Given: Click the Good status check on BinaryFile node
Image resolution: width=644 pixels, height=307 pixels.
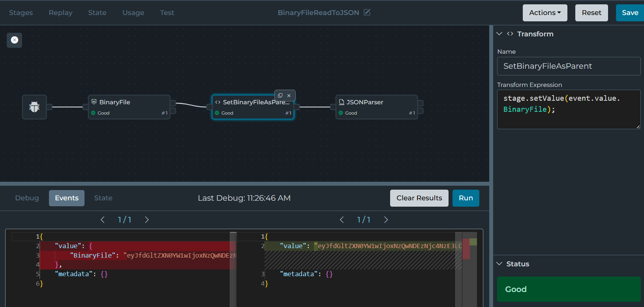Looking at the screenshot, I should [x=93, y=113].
